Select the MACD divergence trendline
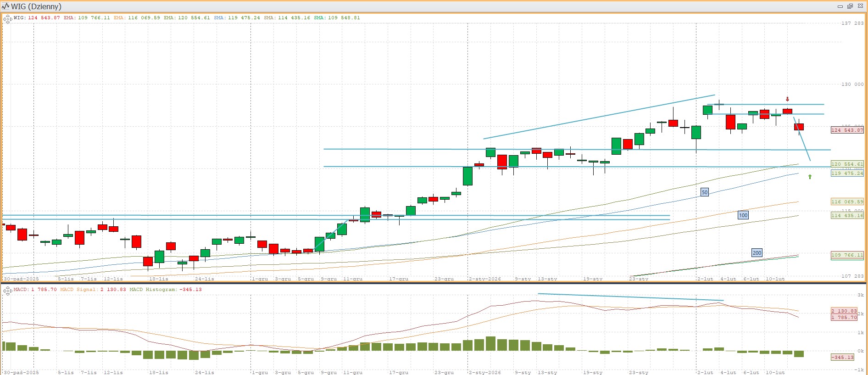 (x=630, y=297)
